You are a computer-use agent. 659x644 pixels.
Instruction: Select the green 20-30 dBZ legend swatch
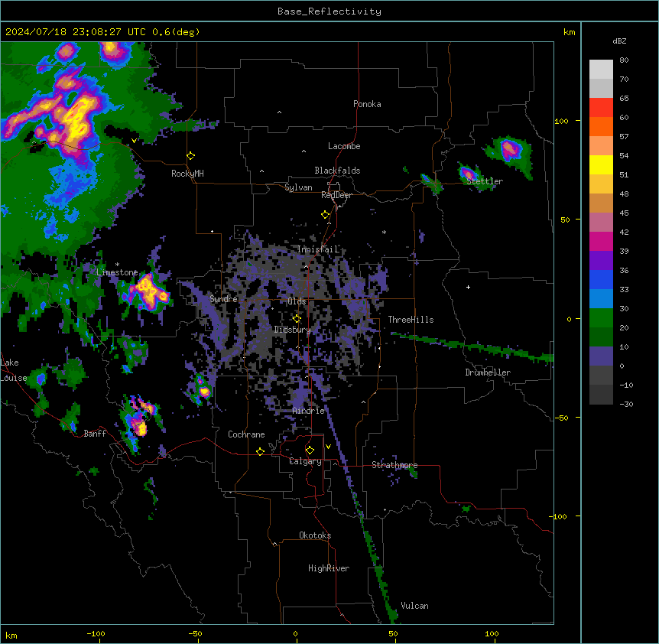click(x=601, y=318)
